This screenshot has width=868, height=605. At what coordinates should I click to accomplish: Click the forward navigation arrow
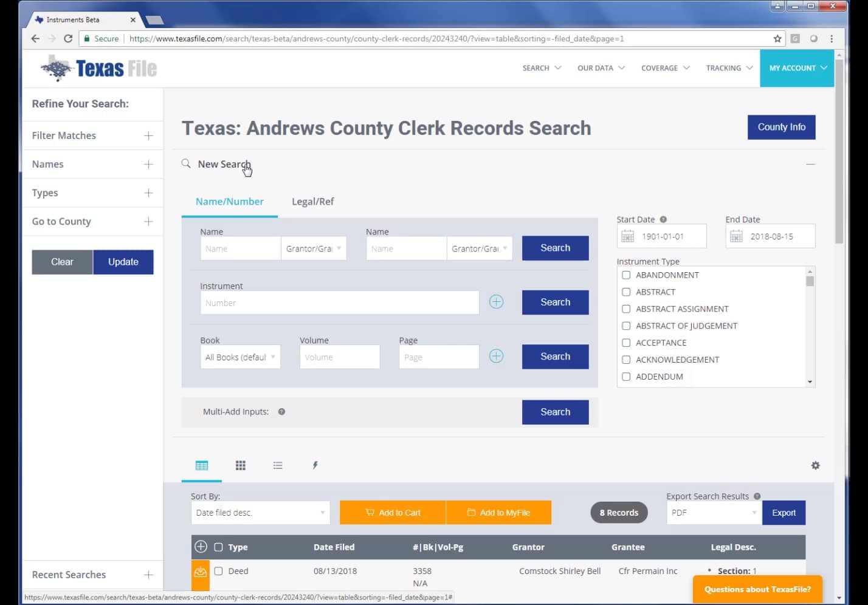[52, 38]
